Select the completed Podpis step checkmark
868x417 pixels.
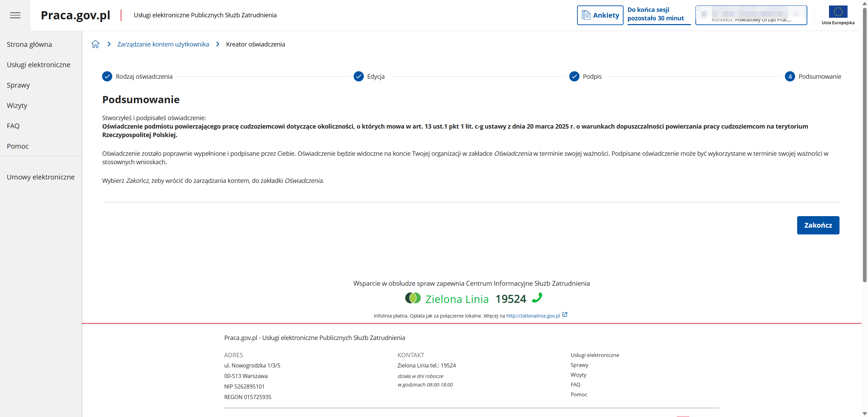(x=574, y=77)
